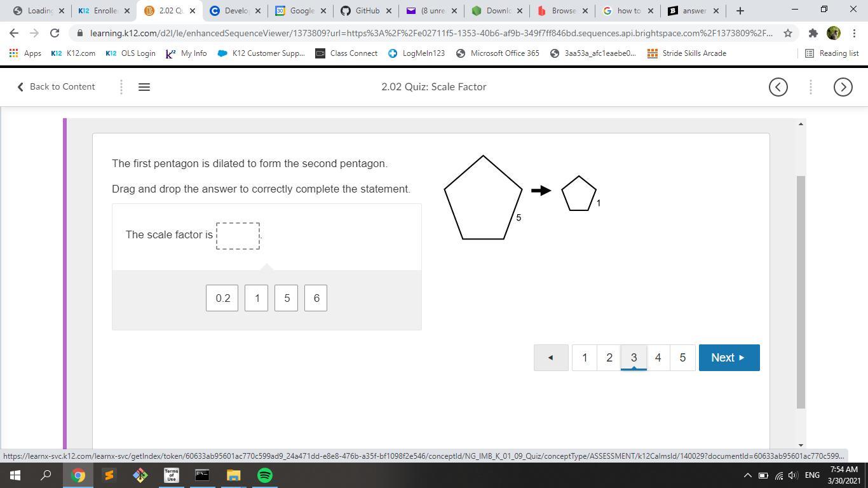Screen dimensions: 868x488
Task: Open the clock and date flyout
Action: [844, 475]
